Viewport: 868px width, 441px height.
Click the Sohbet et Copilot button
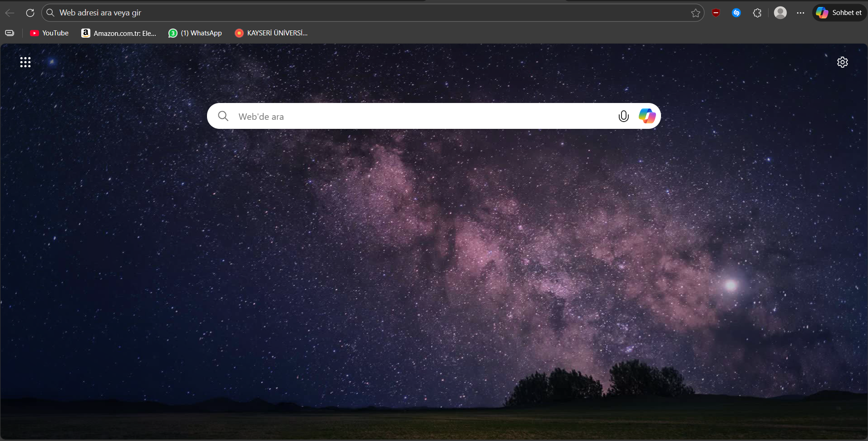839,13
